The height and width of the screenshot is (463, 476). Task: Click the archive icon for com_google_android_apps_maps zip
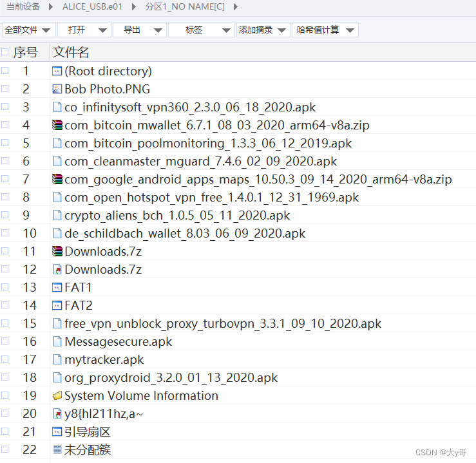pyautogui.click(x=57, y=179)
